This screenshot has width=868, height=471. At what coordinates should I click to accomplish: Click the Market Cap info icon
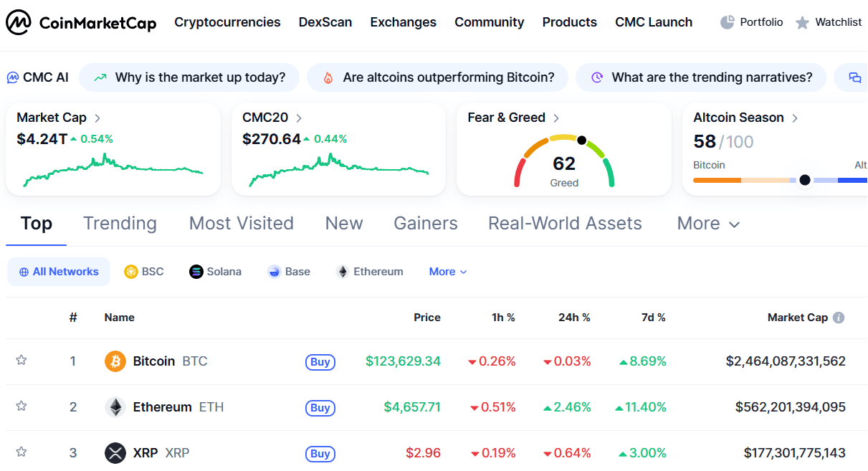click(839, 318)
